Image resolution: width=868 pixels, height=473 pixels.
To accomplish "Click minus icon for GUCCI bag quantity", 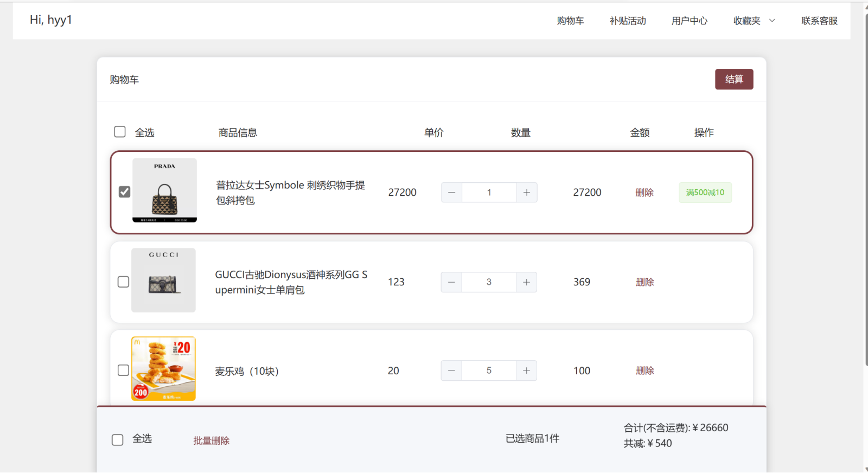I will pos(451,282).
